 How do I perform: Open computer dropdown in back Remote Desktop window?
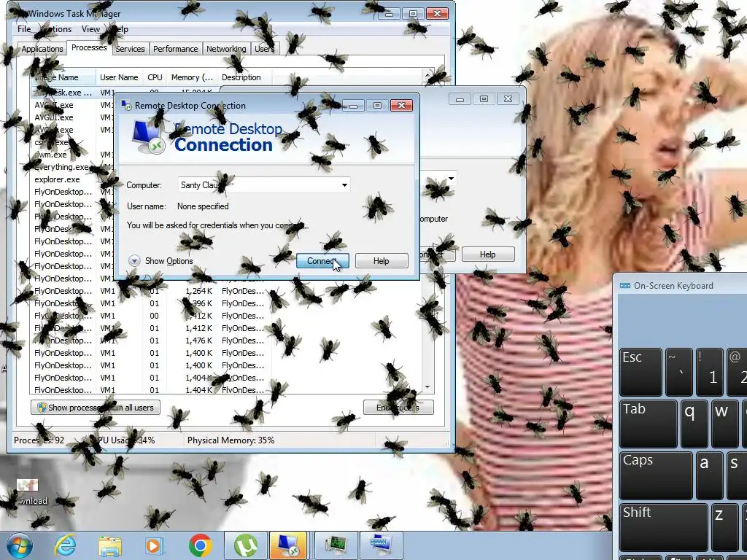(451, 179)
